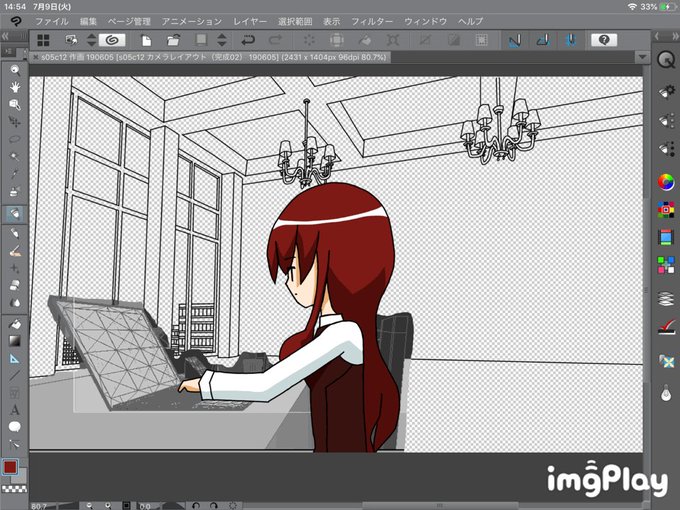Open the ウィンドウ menu

point(425,21)
